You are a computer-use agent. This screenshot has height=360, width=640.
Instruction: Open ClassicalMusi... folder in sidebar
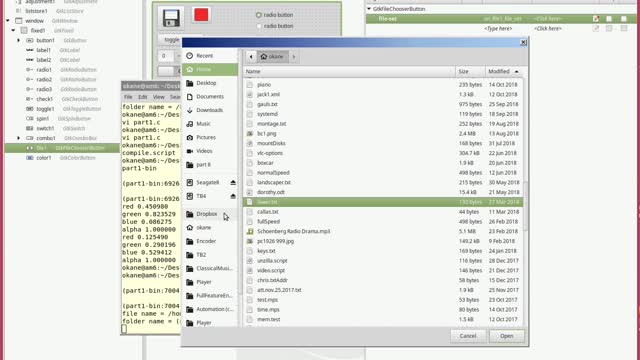coord(209,268)
